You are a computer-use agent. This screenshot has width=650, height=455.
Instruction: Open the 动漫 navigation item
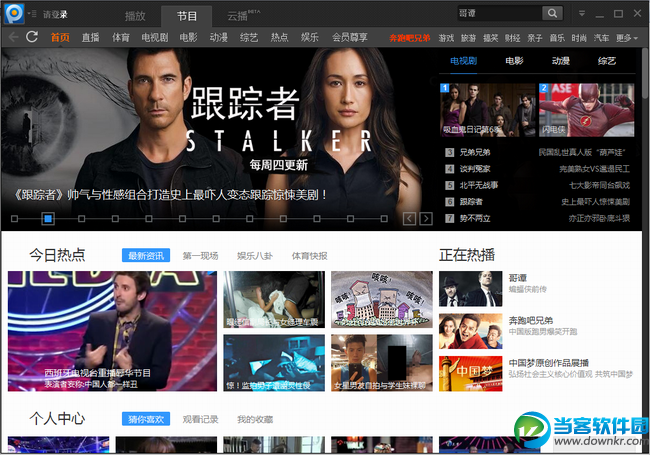coord(218,37)
